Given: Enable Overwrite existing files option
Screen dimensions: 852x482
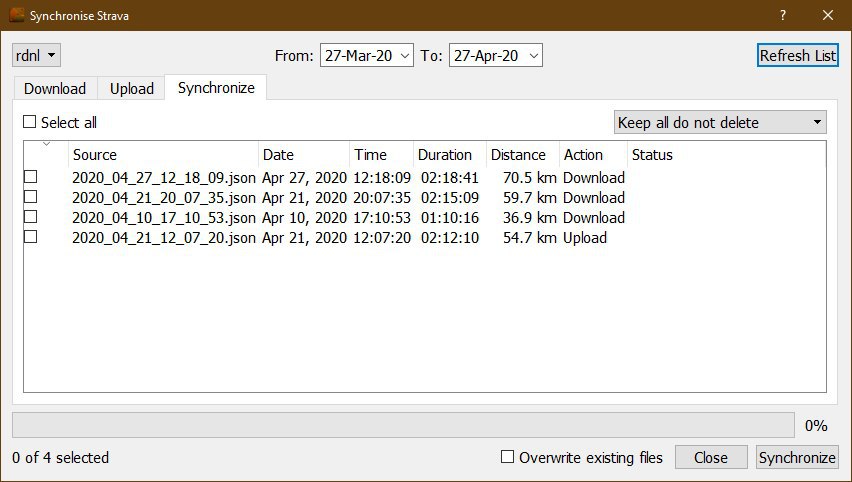Looking at the screenshot, I should [x=507, y=456].
